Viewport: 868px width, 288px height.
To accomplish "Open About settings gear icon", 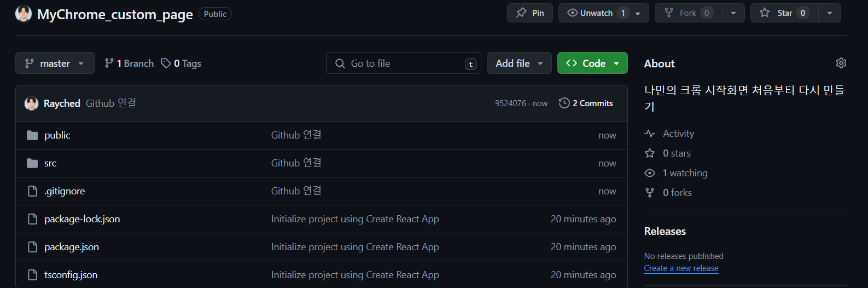I will pos(841,63).
